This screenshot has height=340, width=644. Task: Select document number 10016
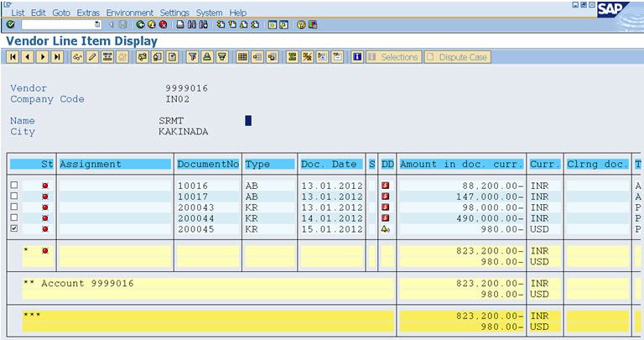tap(193, 186)
